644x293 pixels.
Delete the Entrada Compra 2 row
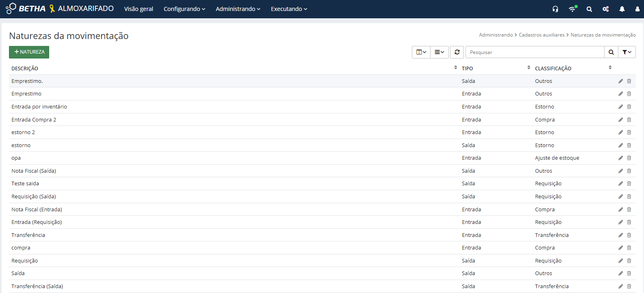coord(629,120)
